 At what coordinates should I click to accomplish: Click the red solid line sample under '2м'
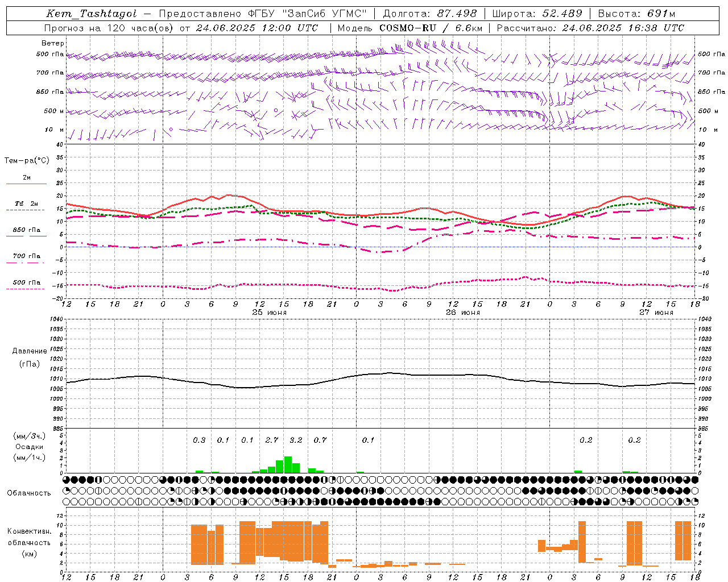point(26,184)
